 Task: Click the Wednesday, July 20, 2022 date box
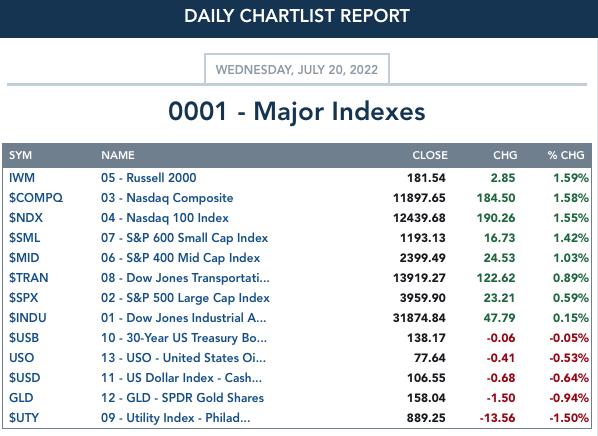[297, 69]
